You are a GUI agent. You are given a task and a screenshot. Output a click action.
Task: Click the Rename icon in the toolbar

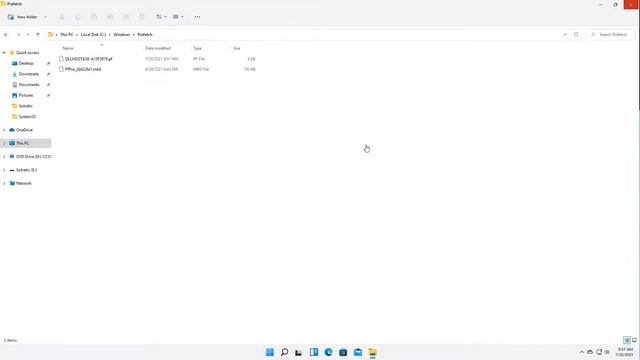[x=110, y=17]
